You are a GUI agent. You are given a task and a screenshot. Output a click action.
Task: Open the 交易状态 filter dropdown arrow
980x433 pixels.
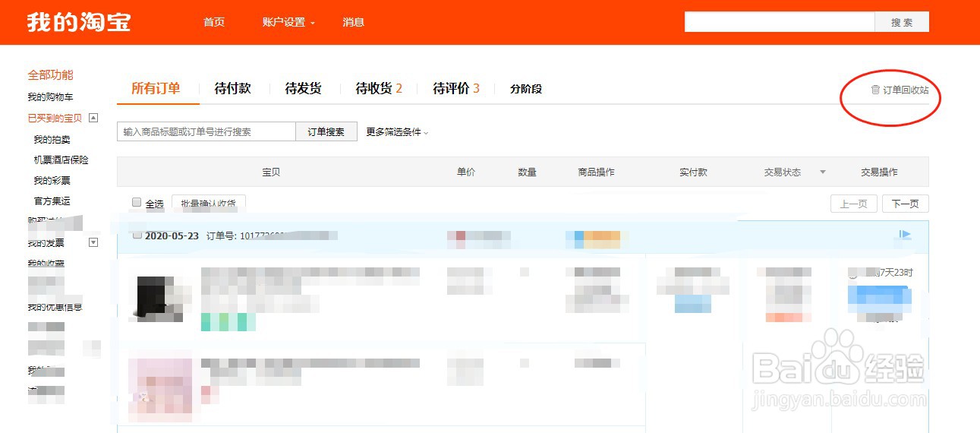point(822,172)
